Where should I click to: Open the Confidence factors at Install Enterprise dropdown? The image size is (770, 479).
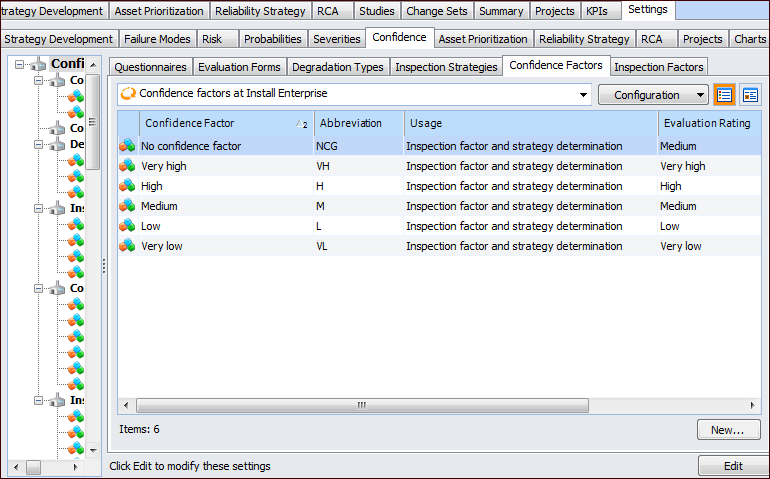(x=584, y=95)
